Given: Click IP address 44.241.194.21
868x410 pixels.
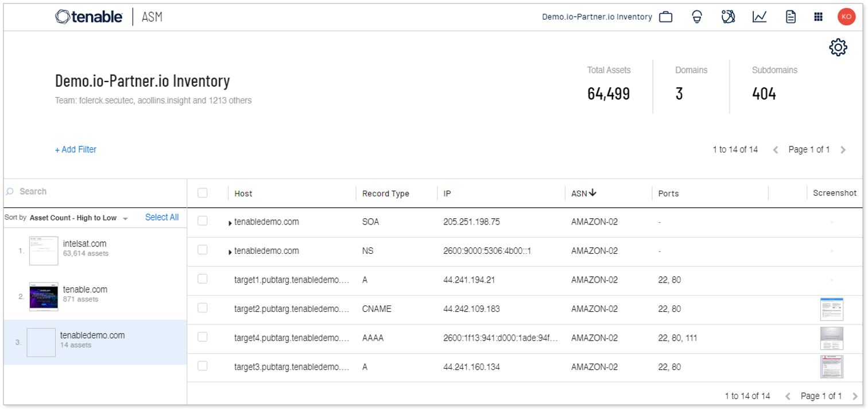Looking at the screenshot, I should tap(470, 280).
